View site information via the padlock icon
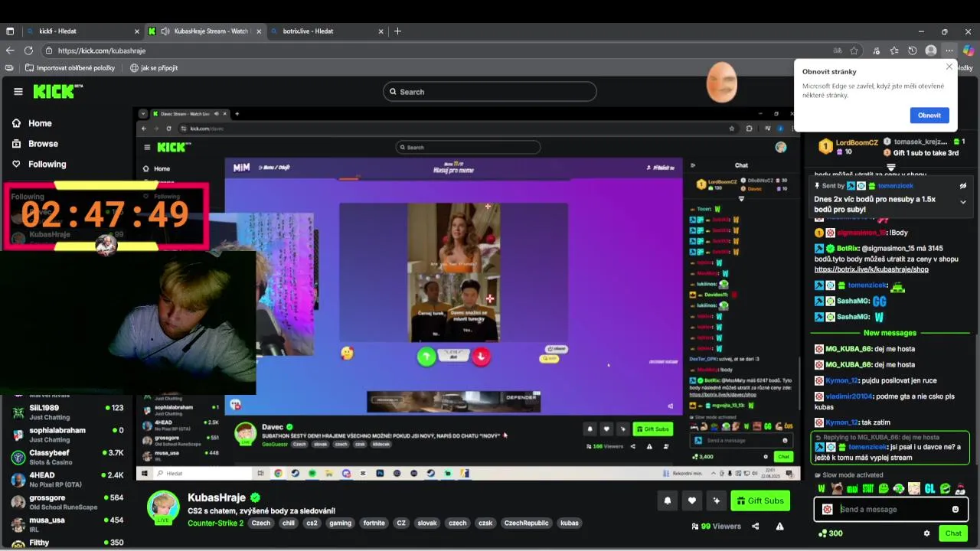The width and height of the screenshot is (980, 551). (x=49, y=51)
